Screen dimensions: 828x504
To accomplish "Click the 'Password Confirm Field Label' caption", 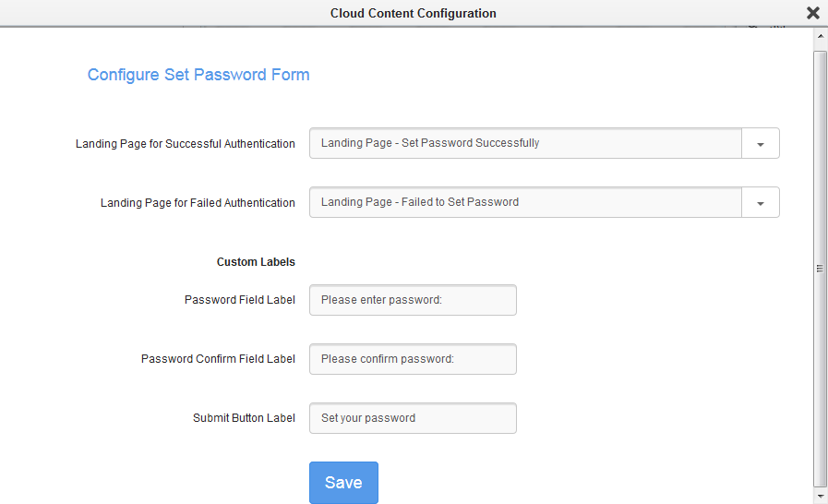I will coord(218,359).
